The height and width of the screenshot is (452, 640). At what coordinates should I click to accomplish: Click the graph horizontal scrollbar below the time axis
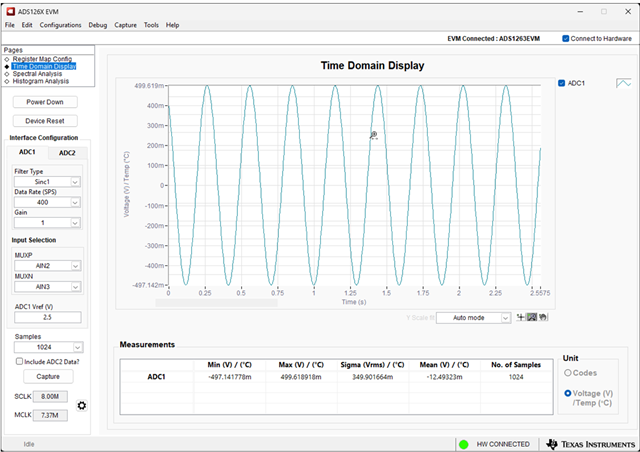[x=216, y=303]
